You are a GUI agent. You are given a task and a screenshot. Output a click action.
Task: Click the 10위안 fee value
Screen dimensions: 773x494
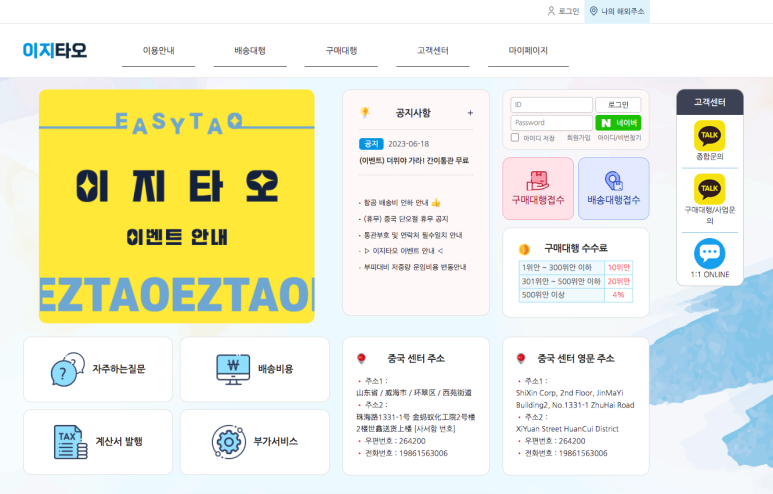click(x=619, y=267)
